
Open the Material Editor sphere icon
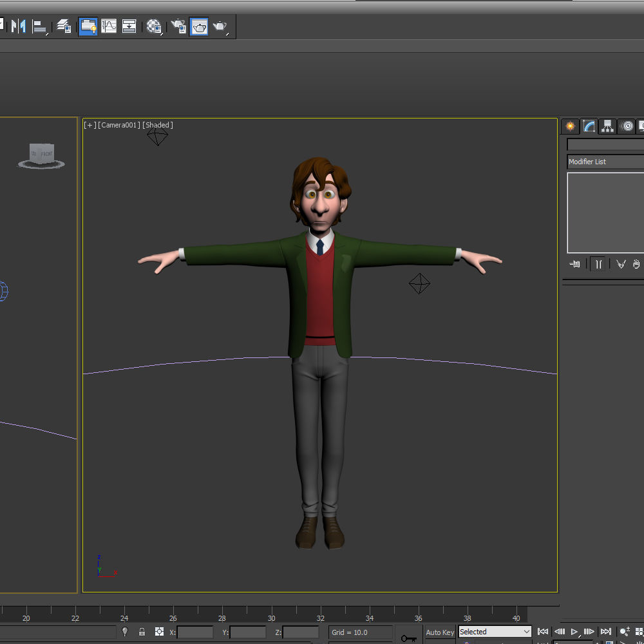[154, 26]
